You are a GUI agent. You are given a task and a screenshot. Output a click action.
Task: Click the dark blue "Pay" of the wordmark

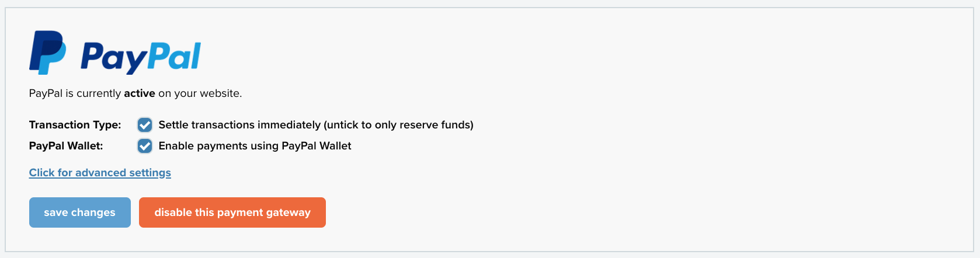pyautogui.click(x=113, y=58)
